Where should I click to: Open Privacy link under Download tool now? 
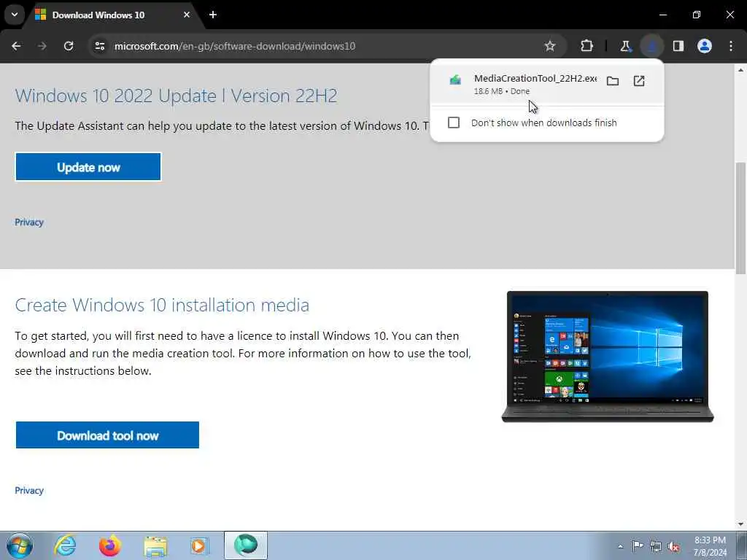pos(29,491)
